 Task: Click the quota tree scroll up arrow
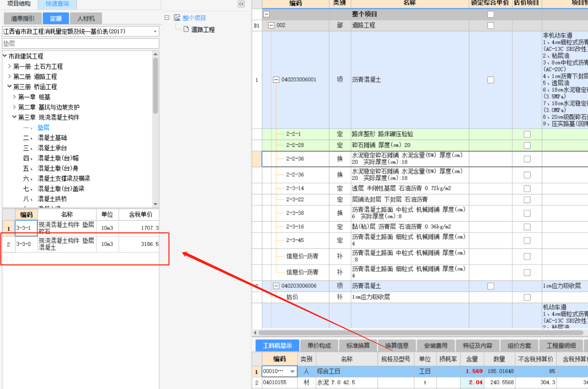(x=156, y=54)
